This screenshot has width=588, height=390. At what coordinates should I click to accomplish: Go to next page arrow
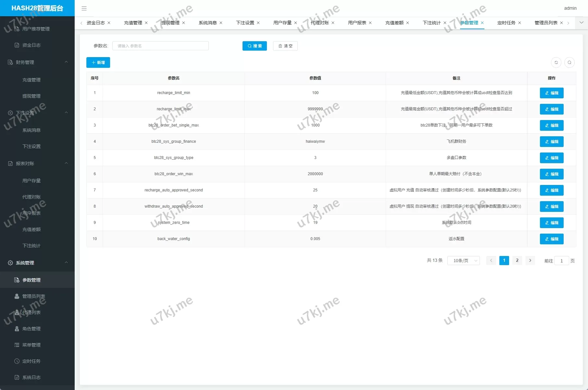click(x=530, y=261)
